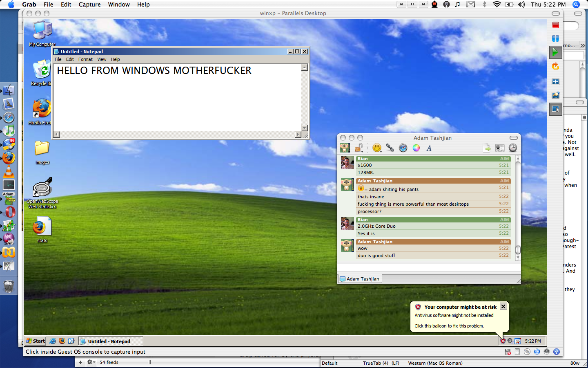The height and width of the screenshot is (368, 588).
Task: Click the Parallels green start VM button
Action: [x=555, y=52]
